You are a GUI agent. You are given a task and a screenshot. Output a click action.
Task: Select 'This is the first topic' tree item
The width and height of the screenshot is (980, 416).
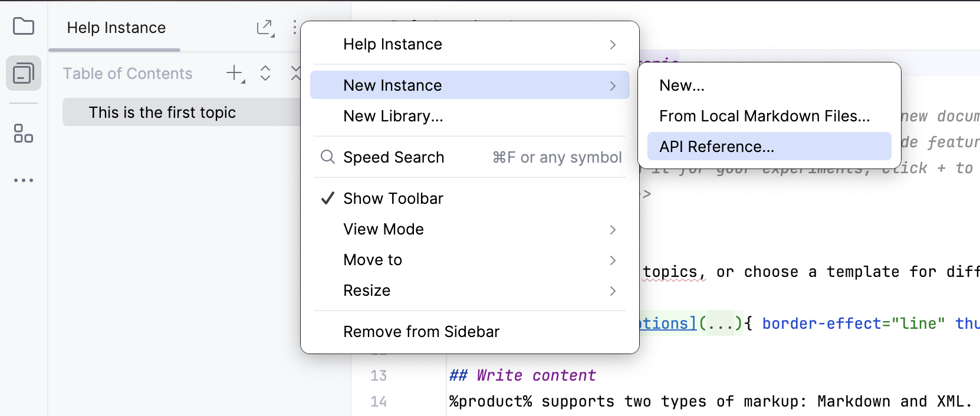[x=182, y=112]
